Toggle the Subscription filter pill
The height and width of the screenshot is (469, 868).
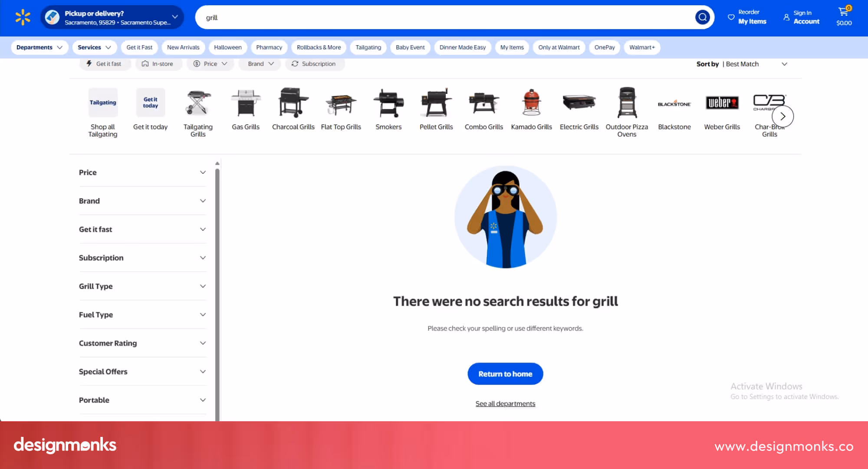pyautogui.click(x=315, y=64)
